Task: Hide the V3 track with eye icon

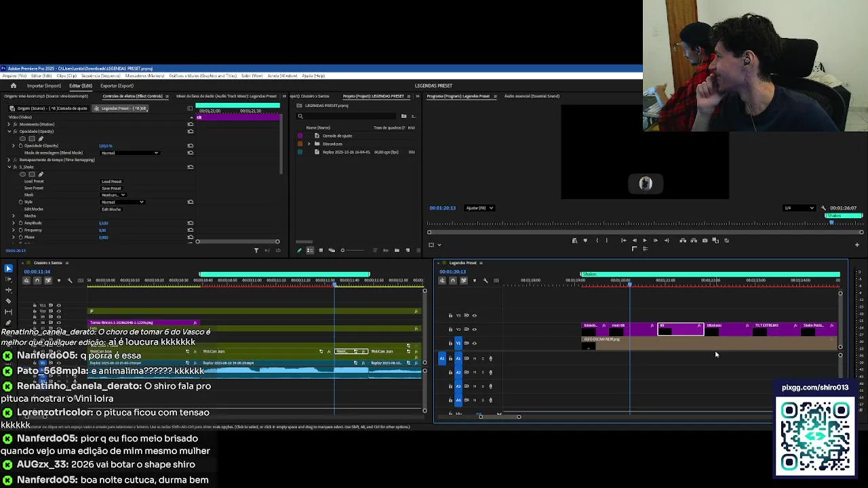Action: pyautogui.click(x=474, y=315)
